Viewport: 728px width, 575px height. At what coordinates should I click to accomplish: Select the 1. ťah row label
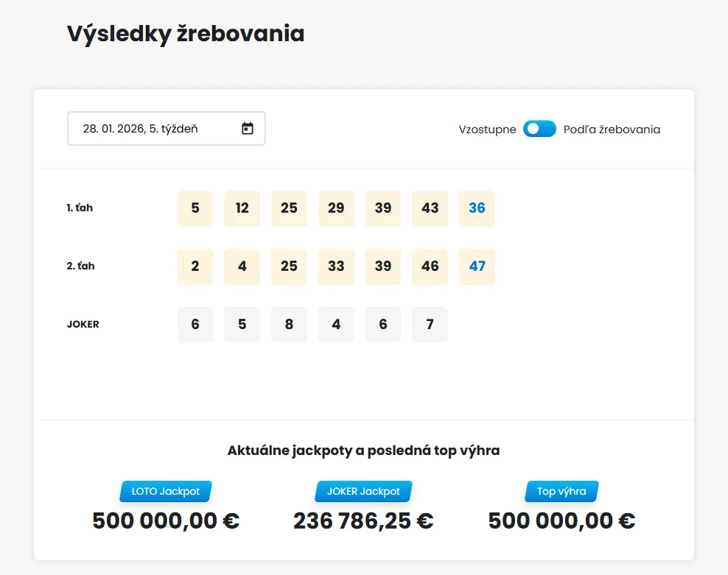pos(82,208)
